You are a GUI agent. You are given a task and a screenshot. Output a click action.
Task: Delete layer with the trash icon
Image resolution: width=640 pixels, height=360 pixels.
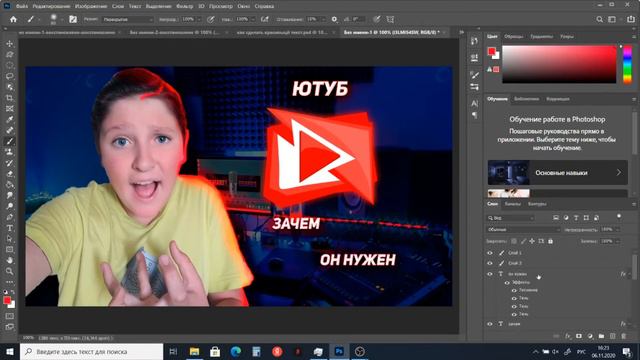click(623, 336)
